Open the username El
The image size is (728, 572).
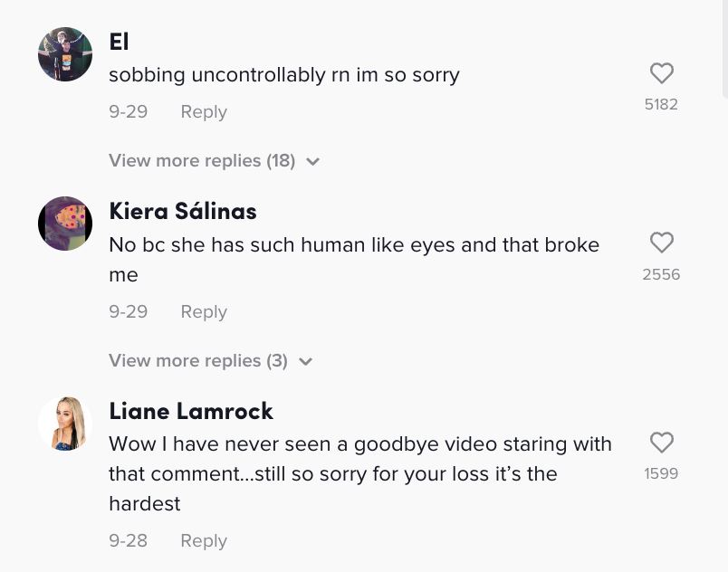[x=119, y=42]
